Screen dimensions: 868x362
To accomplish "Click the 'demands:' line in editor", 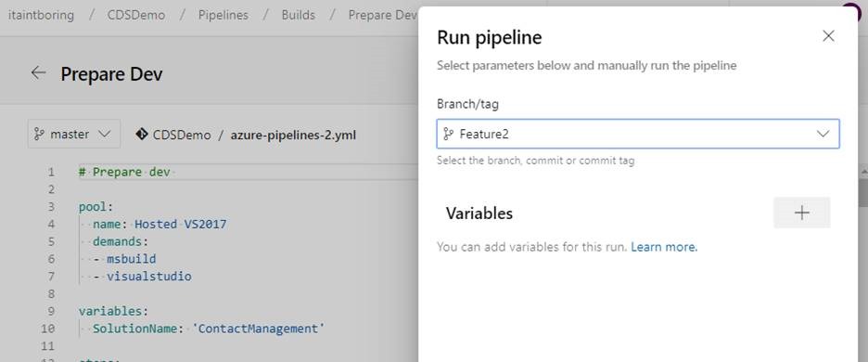I will [x=121, y=241].
